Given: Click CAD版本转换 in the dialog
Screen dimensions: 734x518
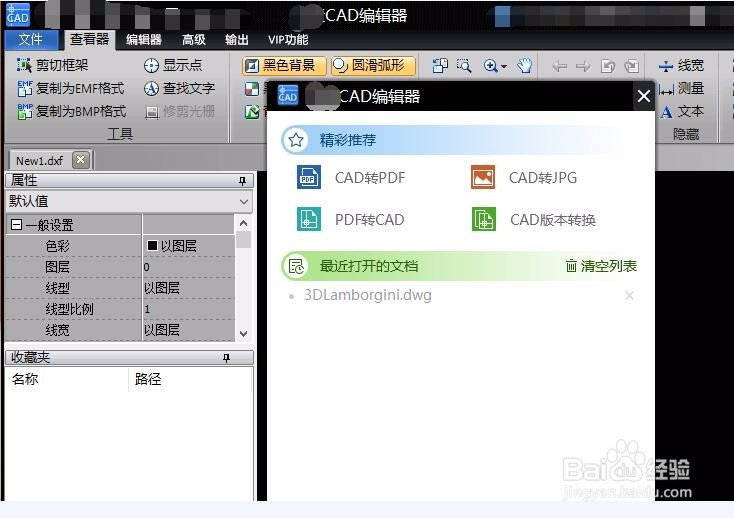Looking at the screenshot, I should 534,219.
